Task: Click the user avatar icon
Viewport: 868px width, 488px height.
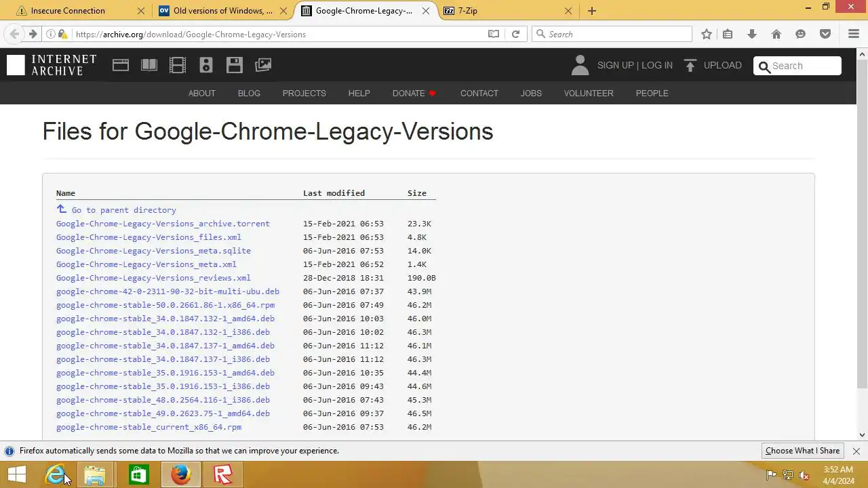Action: pos(580,65)
